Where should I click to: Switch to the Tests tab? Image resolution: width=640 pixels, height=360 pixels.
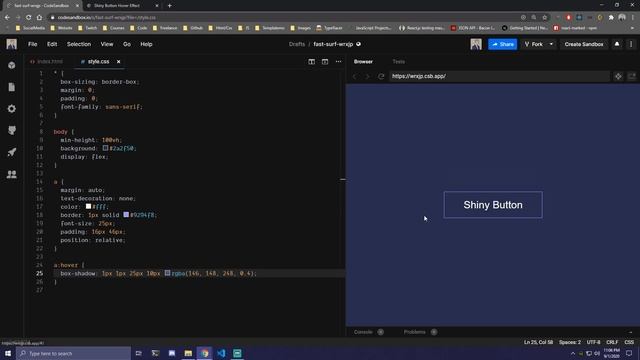click(x=398, y=62)
